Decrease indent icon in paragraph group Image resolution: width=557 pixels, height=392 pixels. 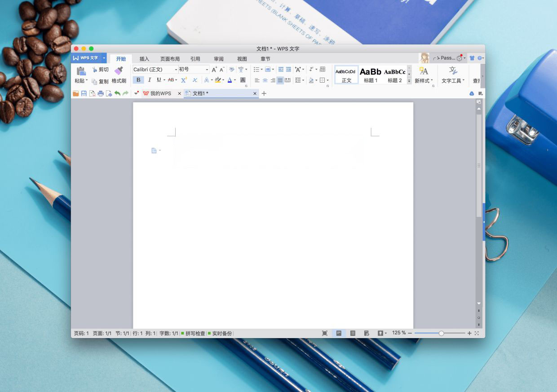click(x=281, y=70)
